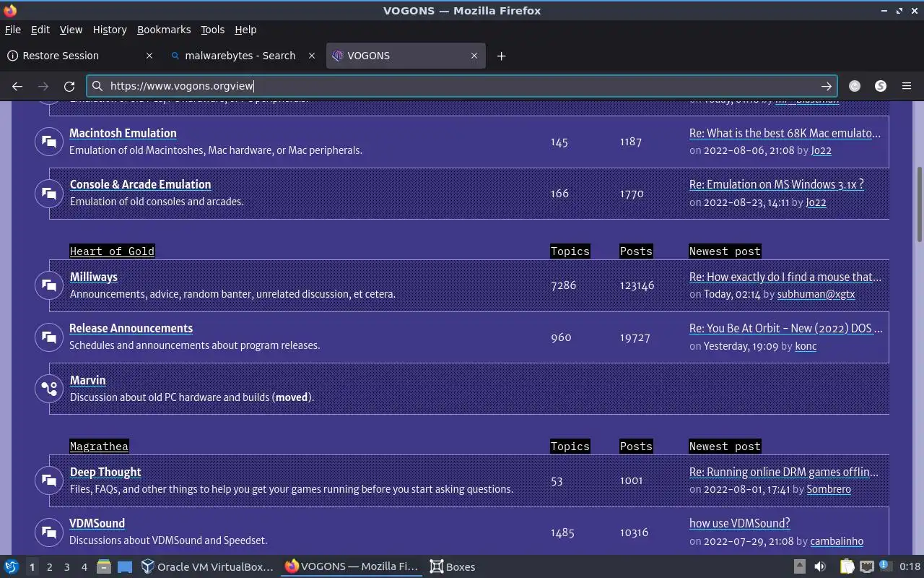Open the file manager icon in the taskbar

tap(103, 566)
